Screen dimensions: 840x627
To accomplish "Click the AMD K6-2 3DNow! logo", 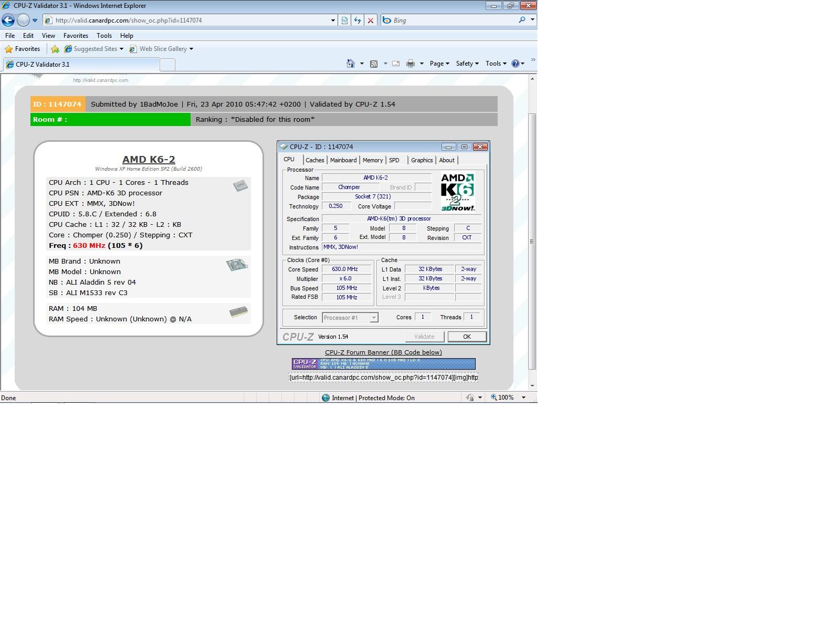I will tap(457, 192).
